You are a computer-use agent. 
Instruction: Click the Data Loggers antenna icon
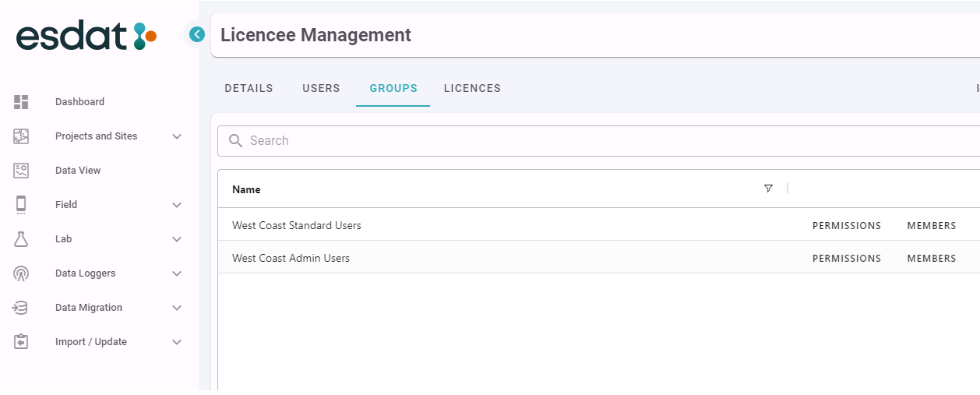[21, 273]
